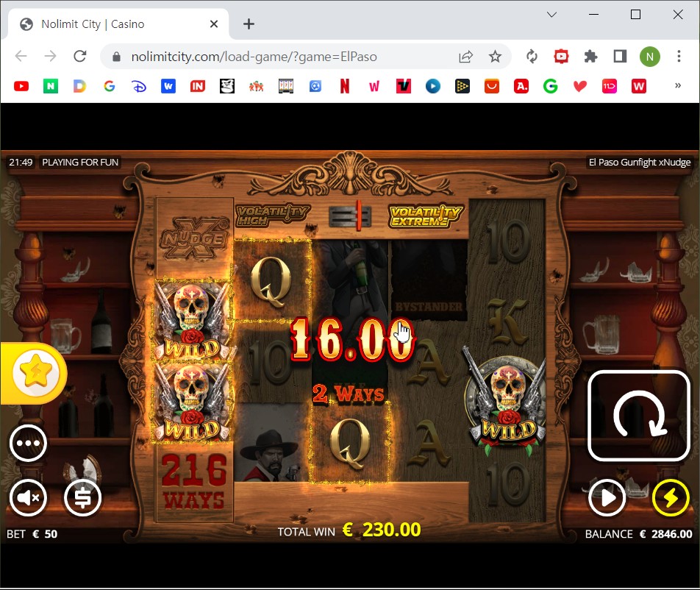
Task: Open the Disney+ bookmark
Action: tap(139, 86)
